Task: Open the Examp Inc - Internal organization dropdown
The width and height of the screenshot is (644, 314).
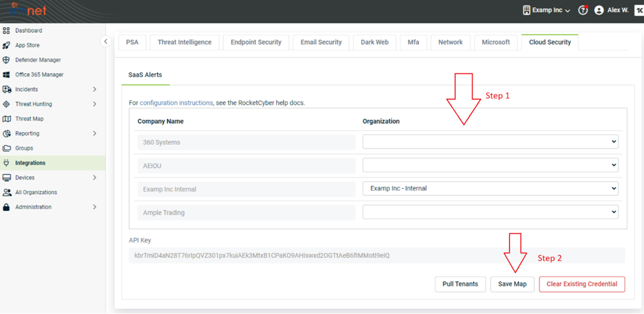Action: pyautogui.click(x=490, y=188)
